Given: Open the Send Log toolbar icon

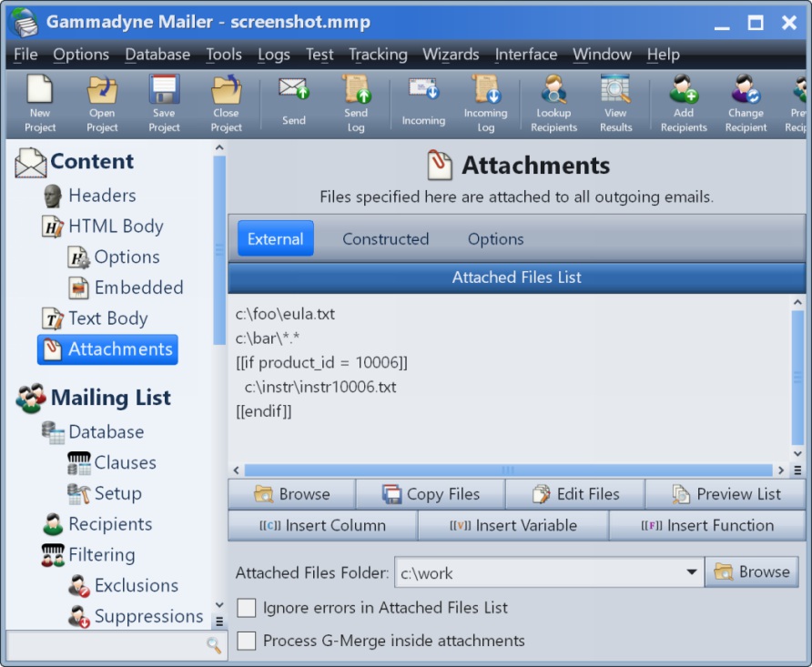Looking at the screenshot, I should click(x=356, y=103).
